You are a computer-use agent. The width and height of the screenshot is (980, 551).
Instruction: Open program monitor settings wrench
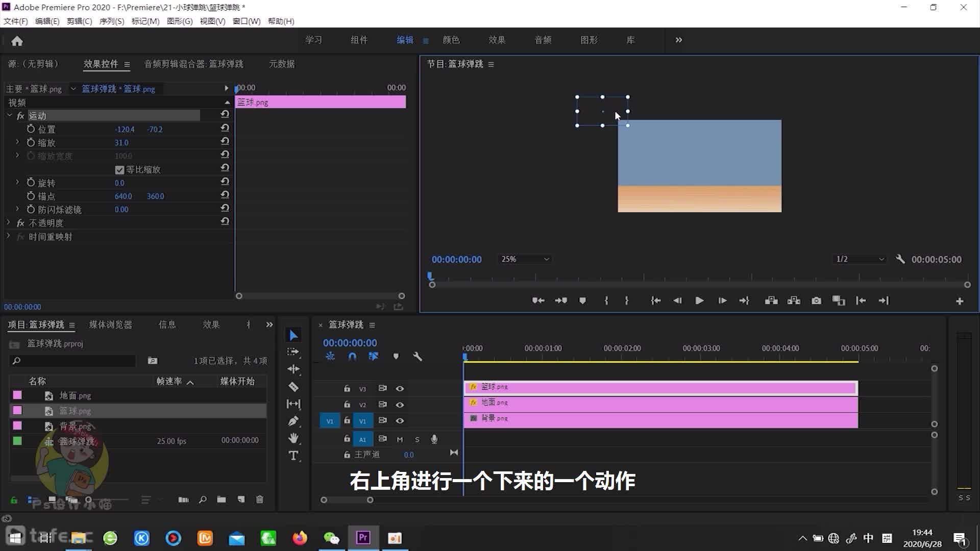click(900, 259)
